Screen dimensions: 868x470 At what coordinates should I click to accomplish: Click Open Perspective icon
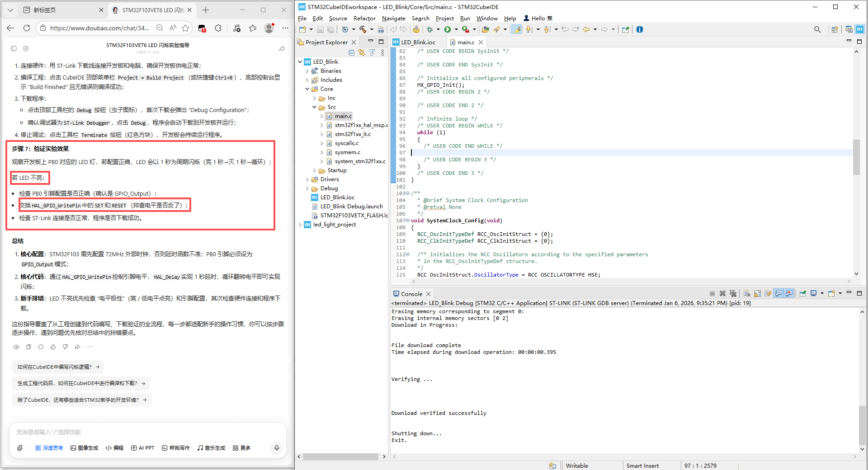835,29
